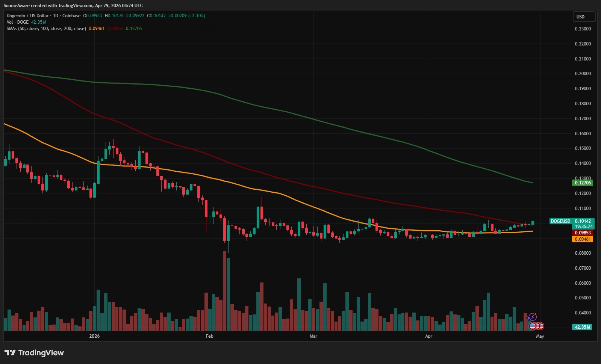Click the orange 0.09461 SMA value in legend
The height and width of the screenshot is (364, 601).
97,29
